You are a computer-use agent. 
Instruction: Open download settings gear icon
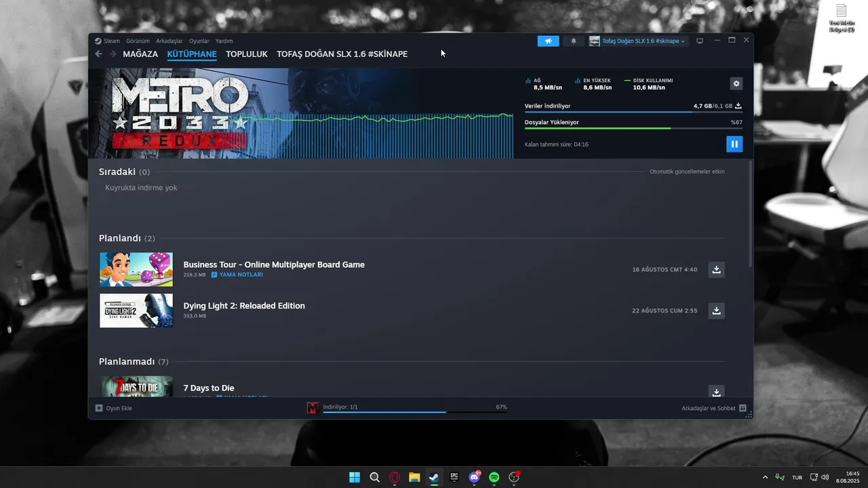click(x=736, y=83)
